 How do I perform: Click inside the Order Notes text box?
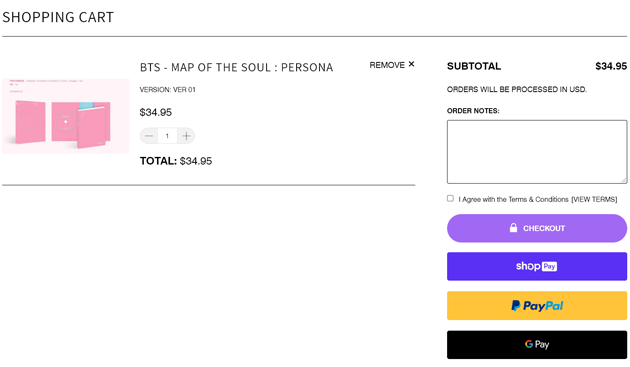click(x=537, y=152)
